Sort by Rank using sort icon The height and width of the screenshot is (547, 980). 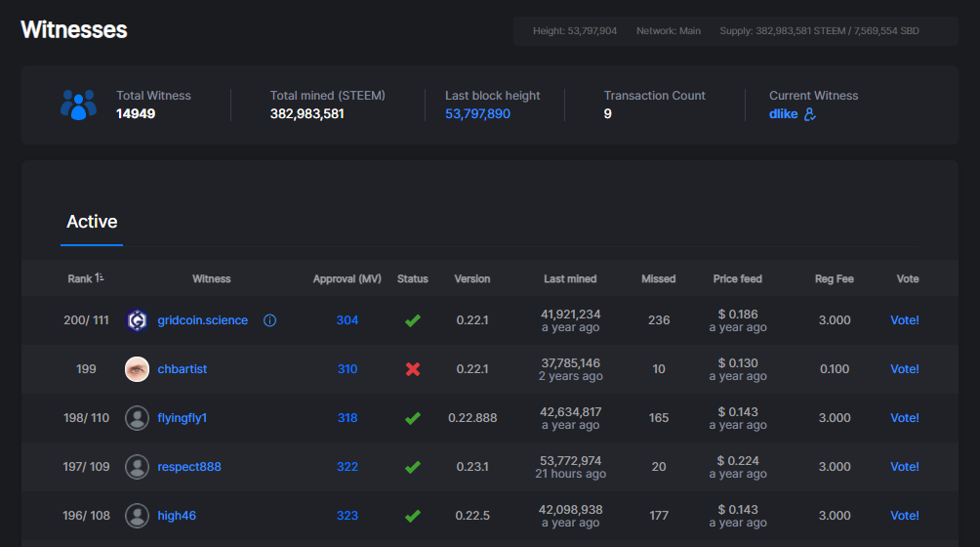coord(100,277)
